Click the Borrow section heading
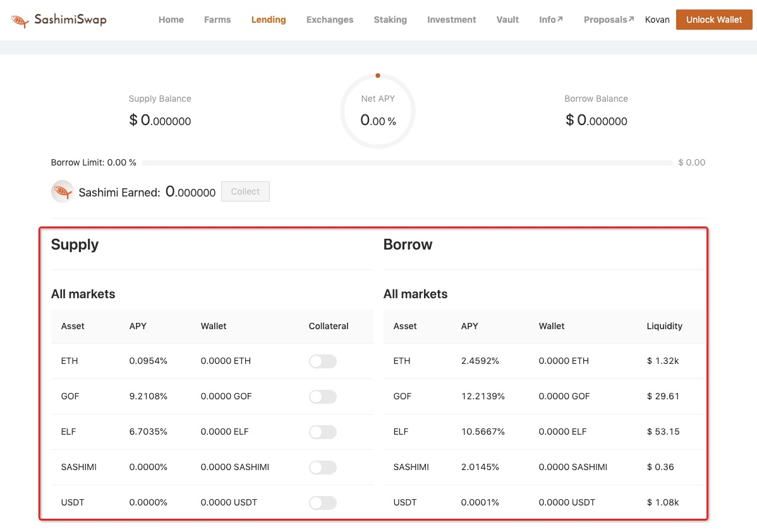Viewport: 757px width, 532px height. pyautogui.click(x=408, y=245)
